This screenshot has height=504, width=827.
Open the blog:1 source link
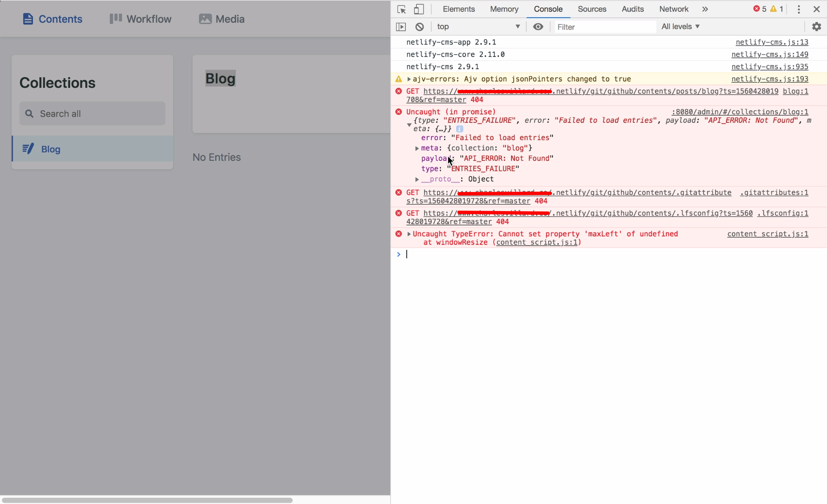click(x=795, y=91)
